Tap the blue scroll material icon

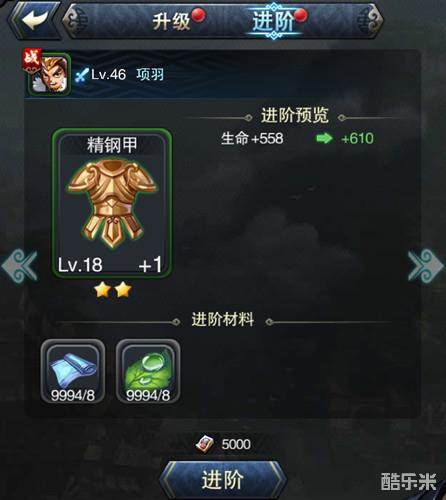click(x=73, y=371)
